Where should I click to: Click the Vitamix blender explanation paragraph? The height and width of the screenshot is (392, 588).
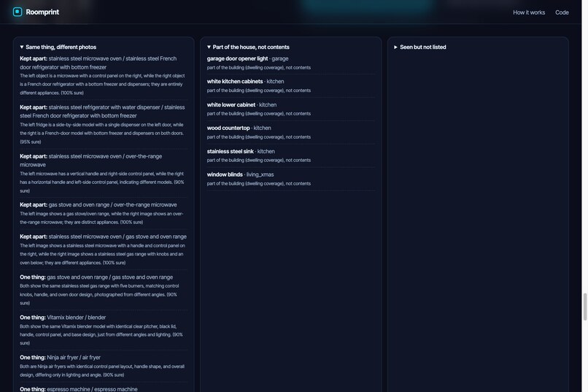click(101, 334)
